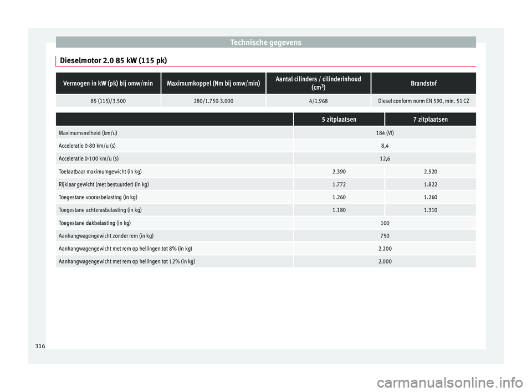Select the Vermogen in kW header cell
Screen dimensions: 532x392
tap(108, 83)
